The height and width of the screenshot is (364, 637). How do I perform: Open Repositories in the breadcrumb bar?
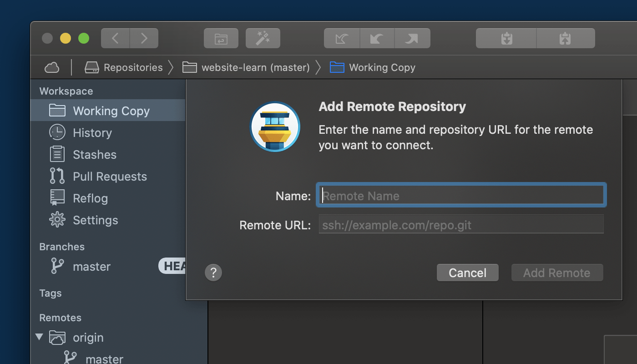pos(131,67)
